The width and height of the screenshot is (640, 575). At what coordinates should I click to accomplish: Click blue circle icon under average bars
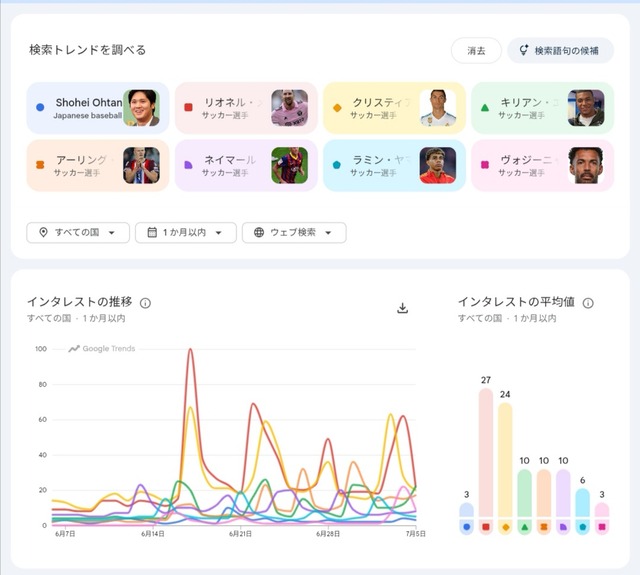[467, 527]
